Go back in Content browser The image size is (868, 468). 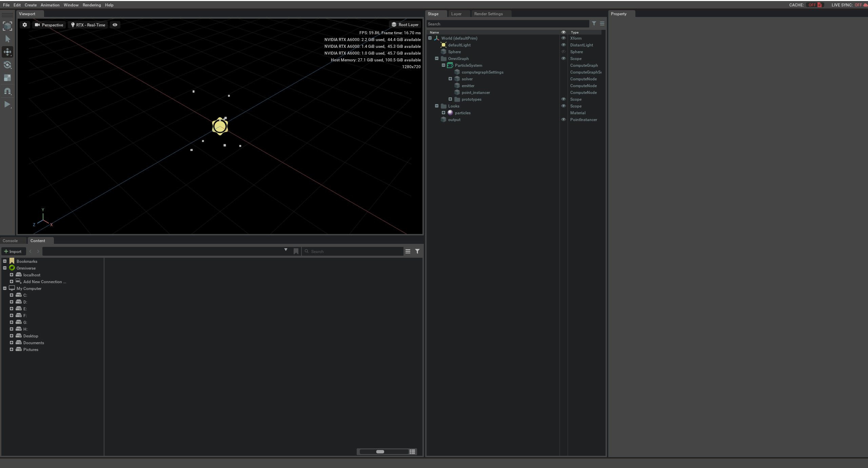(30, 251)
